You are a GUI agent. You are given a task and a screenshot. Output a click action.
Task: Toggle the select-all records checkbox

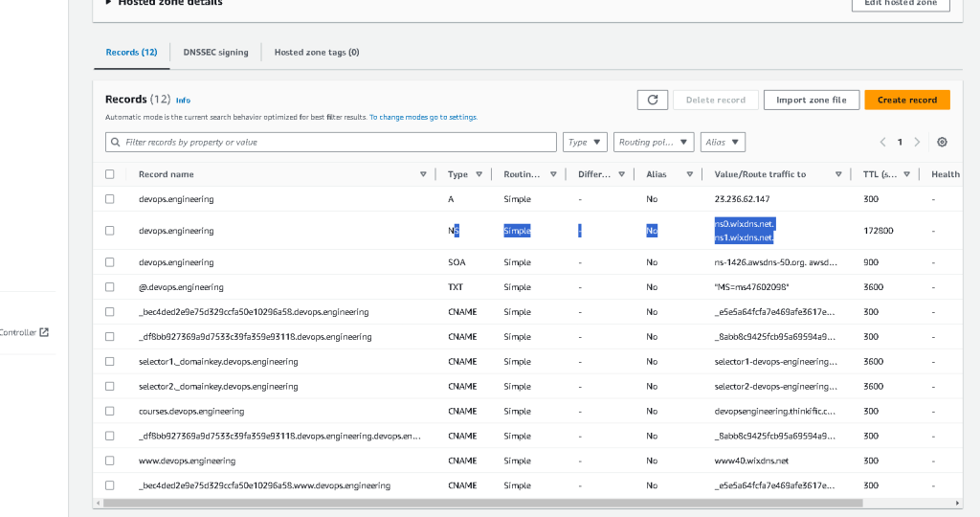(110, 174)
